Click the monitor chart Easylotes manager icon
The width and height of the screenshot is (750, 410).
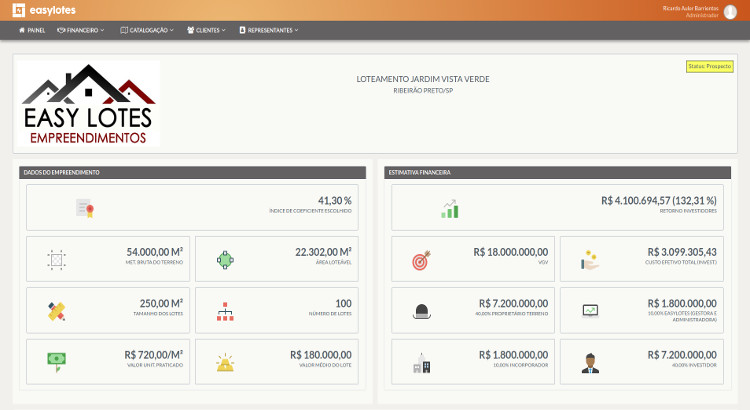point(590,311)
